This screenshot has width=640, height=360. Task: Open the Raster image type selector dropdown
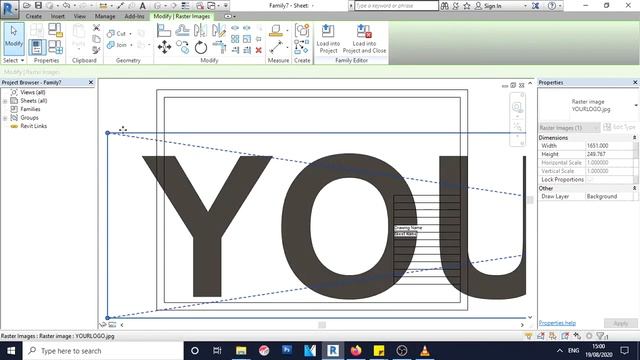[x=636, y=106]
